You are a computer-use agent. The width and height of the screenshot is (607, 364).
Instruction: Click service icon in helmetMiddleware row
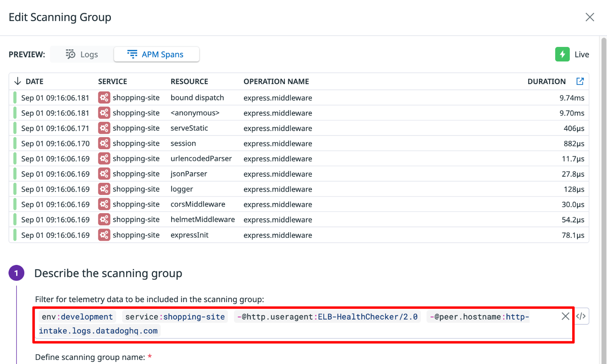pyautogui.click(x=104, y=220)
